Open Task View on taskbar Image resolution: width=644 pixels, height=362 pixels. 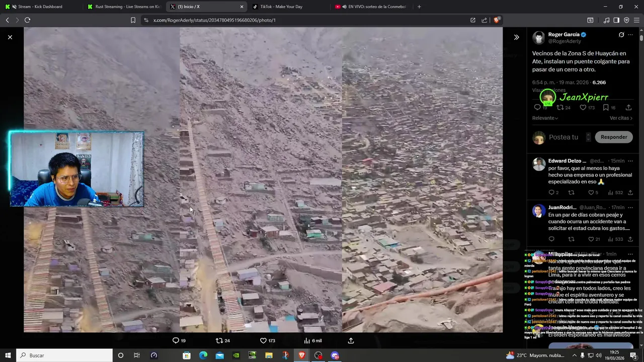(x=136, y=355)
